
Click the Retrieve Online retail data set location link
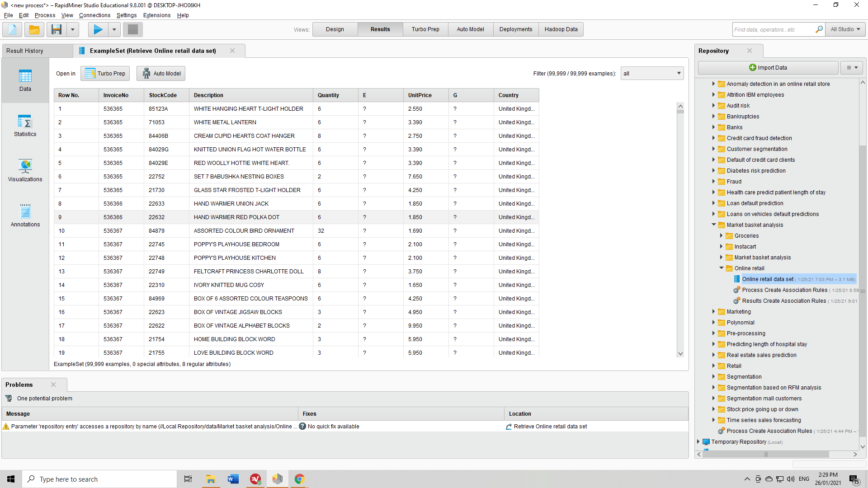pos(550,427)
